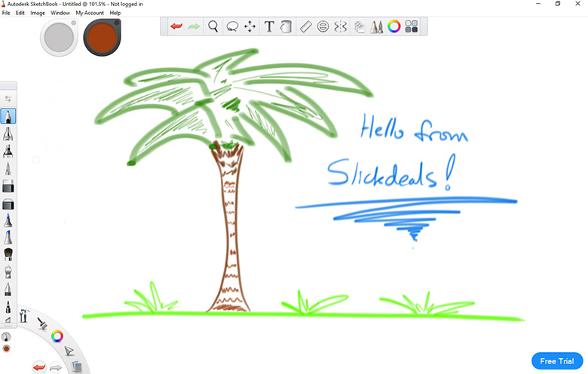Toggle the Ellipse guide tool
The image size is (588, 374).
[323, 26]
